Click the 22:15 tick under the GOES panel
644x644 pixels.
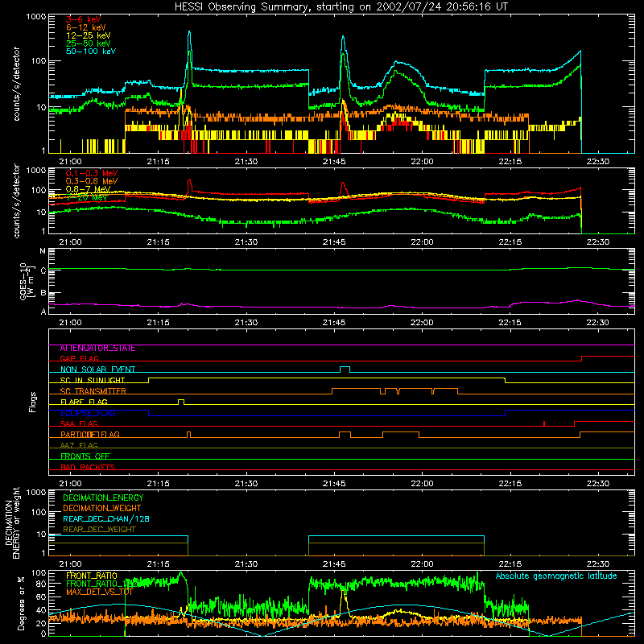point(510,323)
